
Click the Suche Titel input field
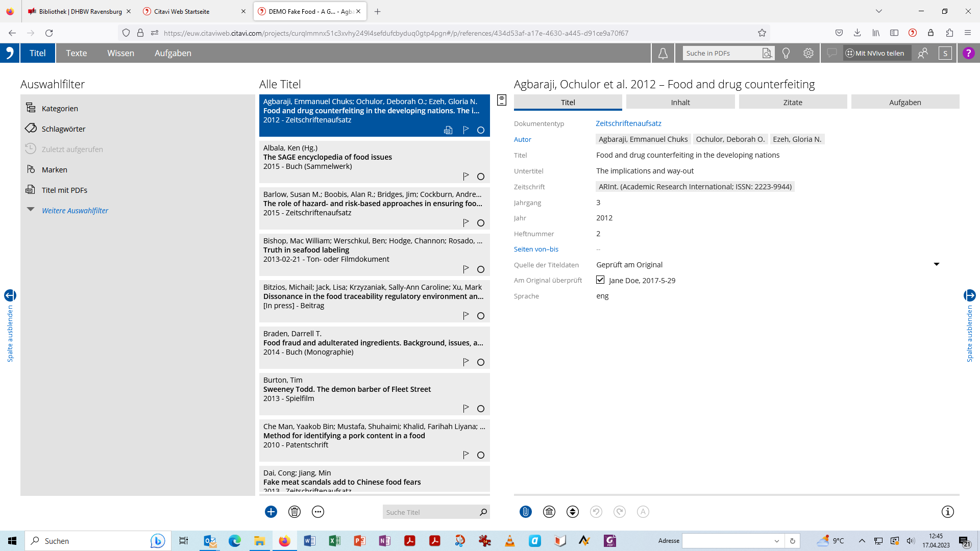click(x=430, y=512)
